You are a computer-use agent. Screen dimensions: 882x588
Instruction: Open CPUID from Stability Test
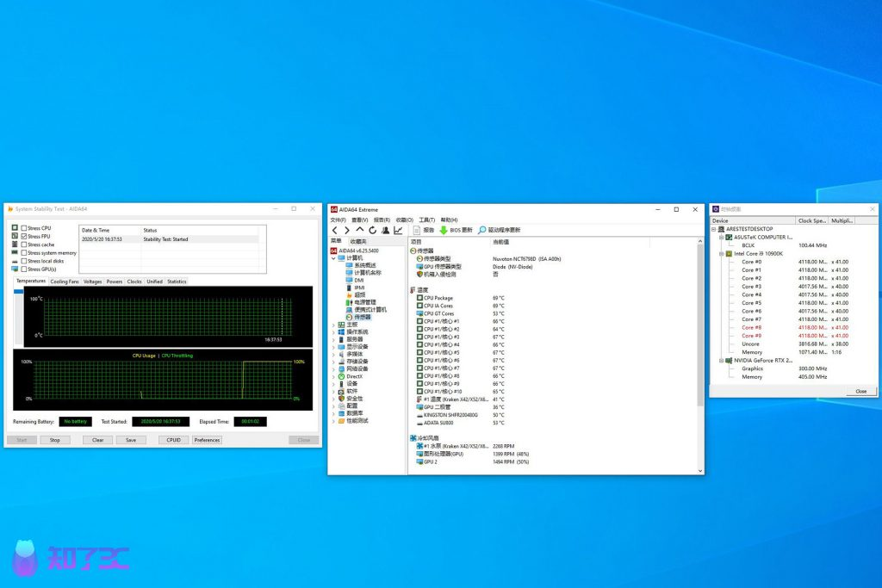tap(174, 440)
